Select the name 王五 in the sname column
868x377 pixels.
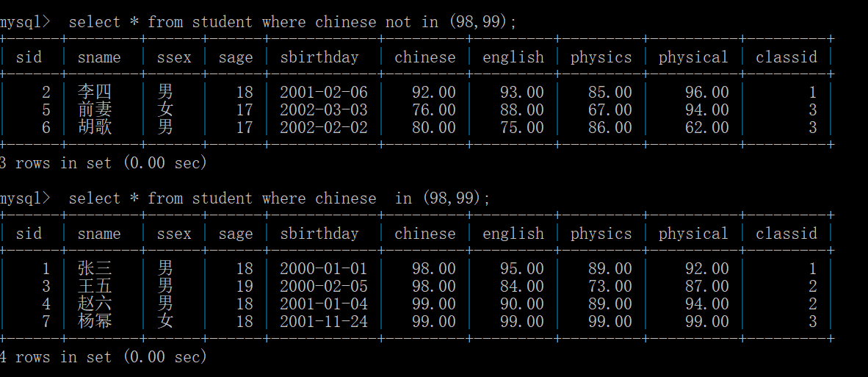[x=95, y=286]
